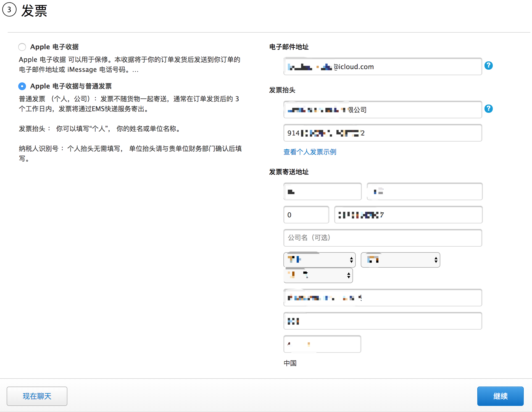The height and width of the screenshot is (412, 532).
Task: Open the lowest of the three address dropdowns
Action: (x=318, y=275)
